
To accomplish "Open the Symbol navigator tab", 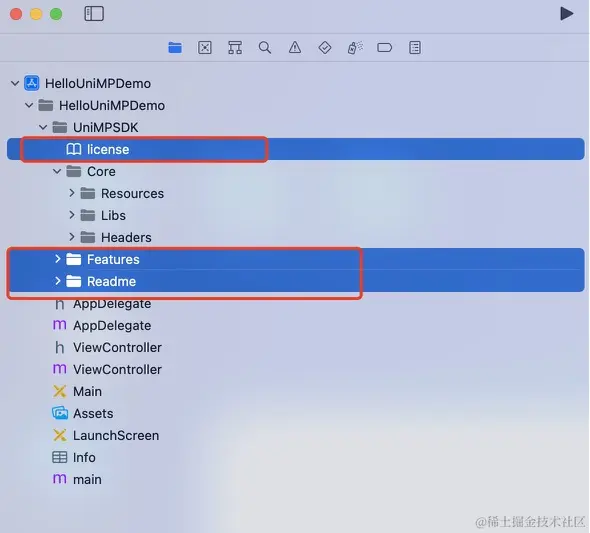I will [235, 48].
